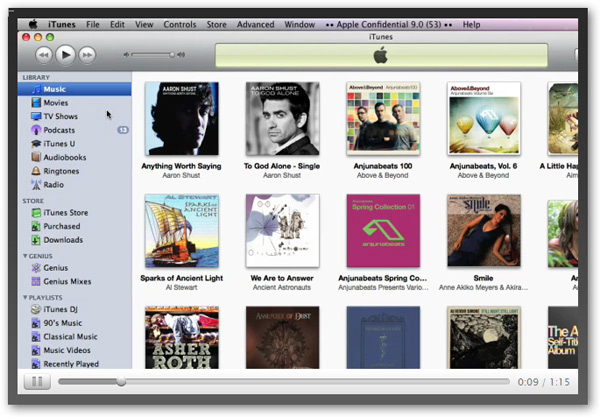Select the Asher Roth album cover

[x=182, y=337]
